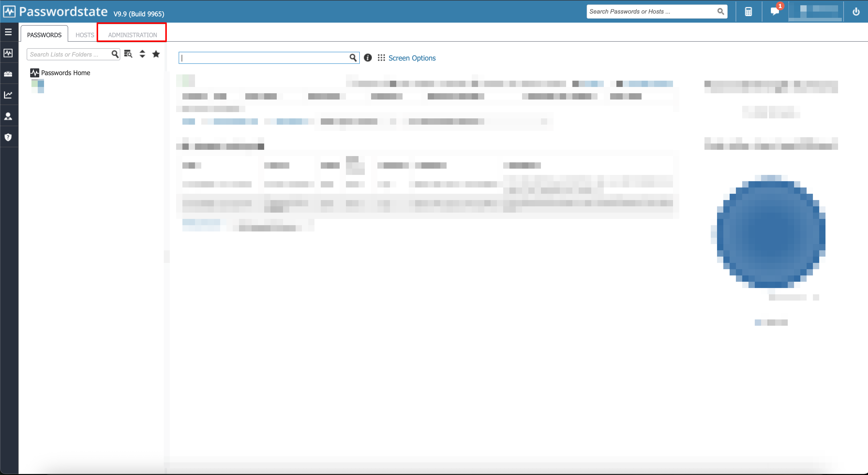Click the deep search icon next to the folder search
The image size is (868, 475).
coord(128,54)
